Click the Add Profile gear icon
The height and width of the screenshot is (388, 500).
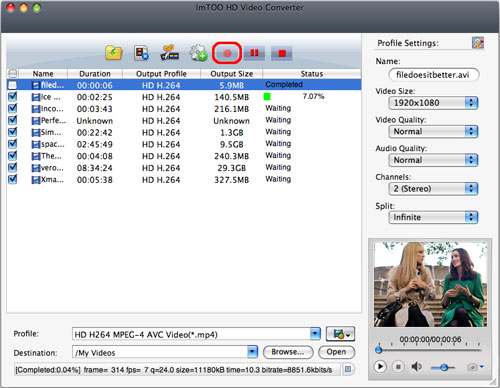(198, 53)
